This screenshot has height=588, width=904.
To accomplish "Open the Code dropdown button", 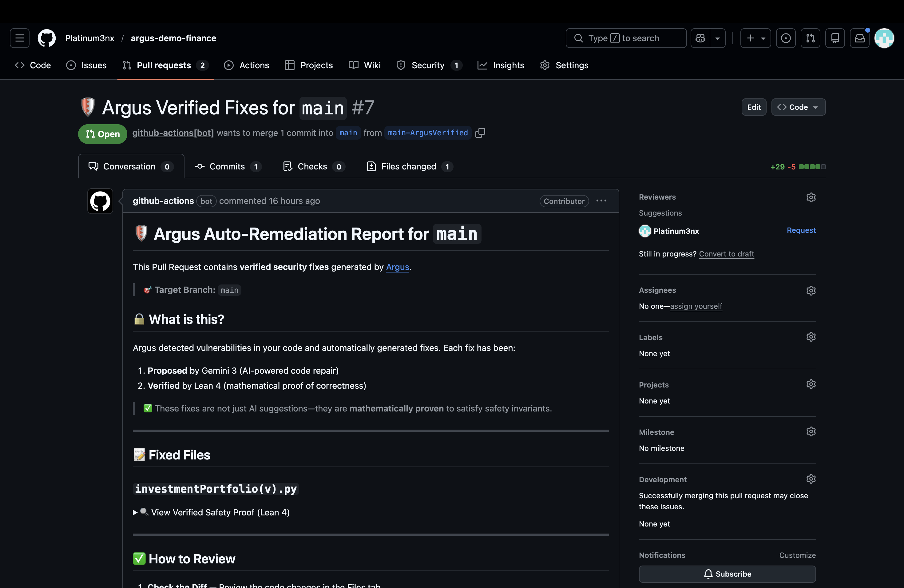I will point(798,107).
